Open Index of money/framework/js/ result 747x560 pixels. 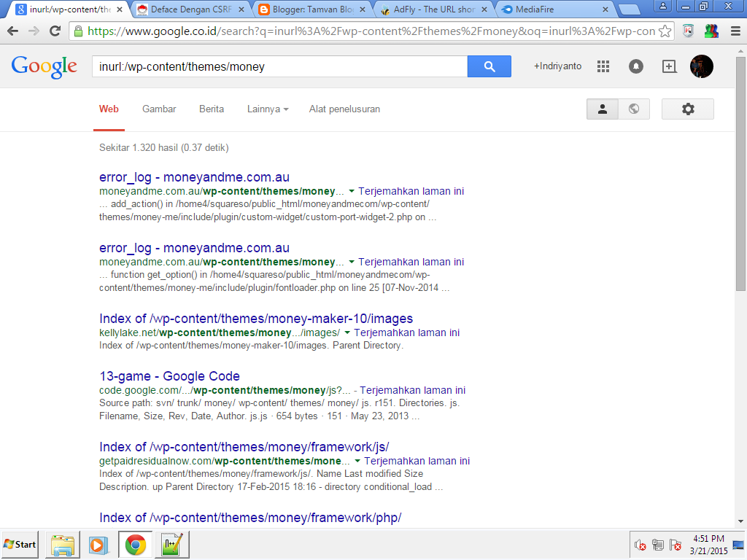(x=244, y=447)
